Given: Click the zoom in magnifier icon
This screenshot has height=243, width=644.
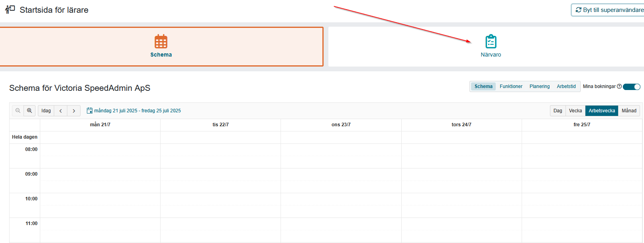Looking at the screenshot, I should click(x=29, y=111).
